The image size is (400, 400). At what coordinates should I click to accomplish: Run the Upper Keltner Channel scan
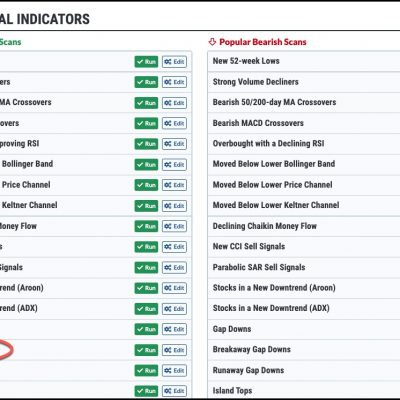pyautogui.click(x=146, y=206)
